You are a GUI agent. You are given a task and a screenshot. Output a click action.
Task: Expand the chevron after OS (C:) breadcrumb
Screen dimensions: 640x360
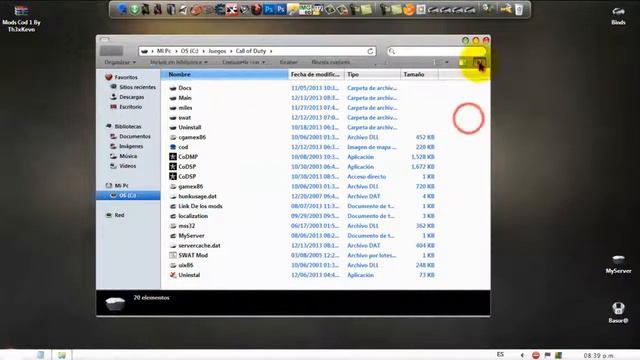[x=203, y=51]
